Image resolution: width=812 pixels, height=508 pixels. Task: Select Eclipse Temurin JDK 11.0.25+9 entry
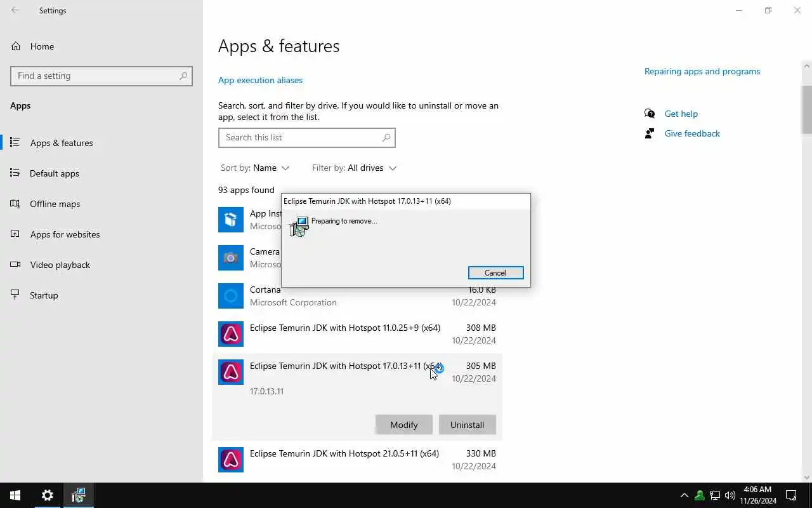pyautogui.click(x=357, y=334)
